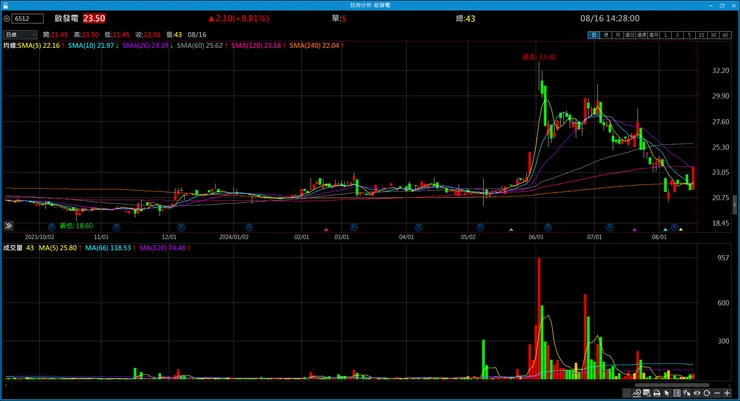Click the 最低: 18.60 low price label
Viewport: 740px width, 401px height.
pyautogui.click(x=76, y=226)
